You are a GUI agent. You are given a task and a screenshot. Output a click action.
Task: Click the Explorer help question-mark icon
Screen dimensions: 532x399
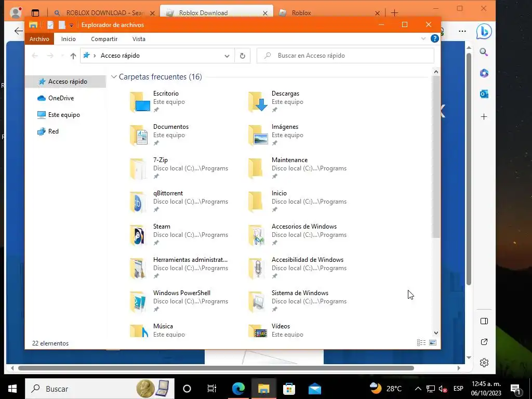(434, 38)
